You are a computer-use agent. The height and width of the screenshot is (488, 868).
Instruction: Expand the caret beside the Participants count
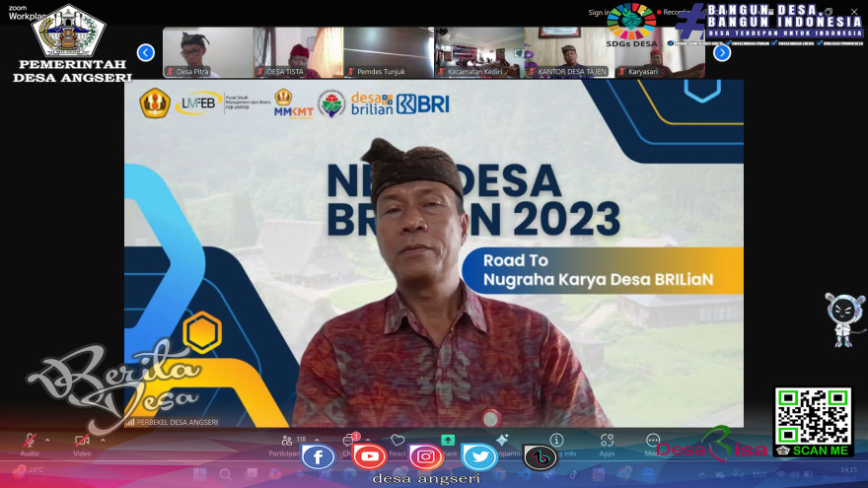(x=317, y=441)
